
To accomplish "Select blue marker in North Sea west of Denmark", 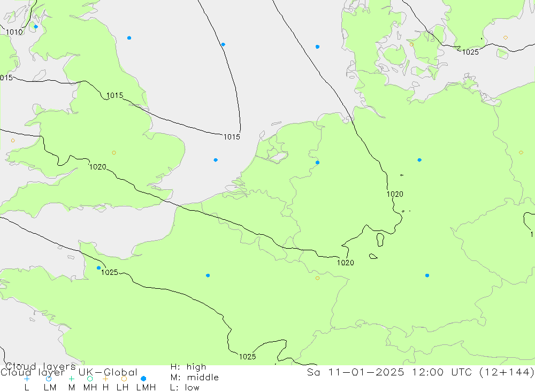I will click(x=317, y=47).
